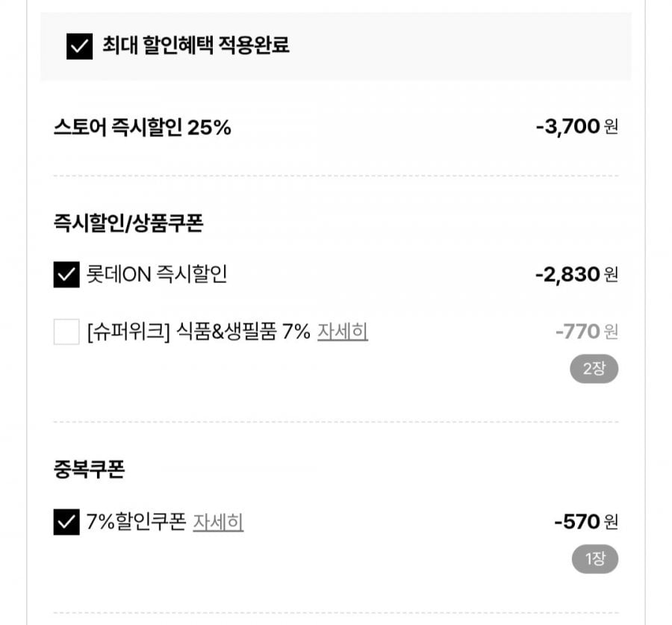
Task: Click the 1장 coupon count badge
Action: pos(595,559)
